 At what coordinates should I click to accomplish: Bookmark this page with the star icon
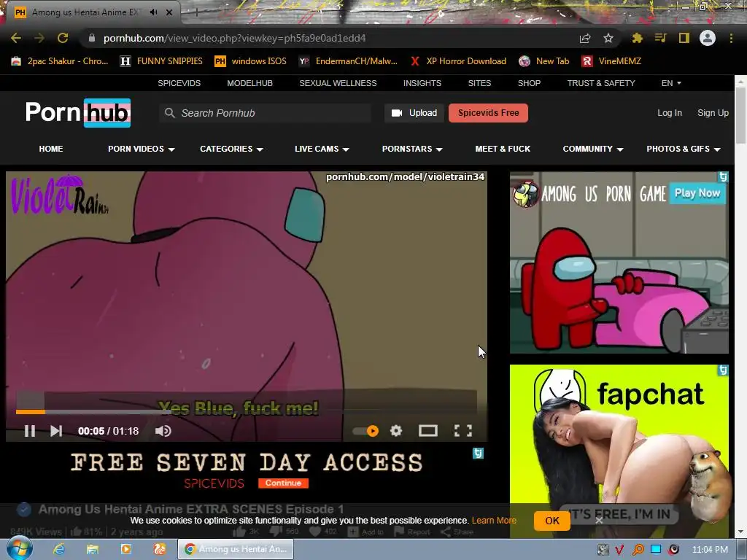click(608, 38)
